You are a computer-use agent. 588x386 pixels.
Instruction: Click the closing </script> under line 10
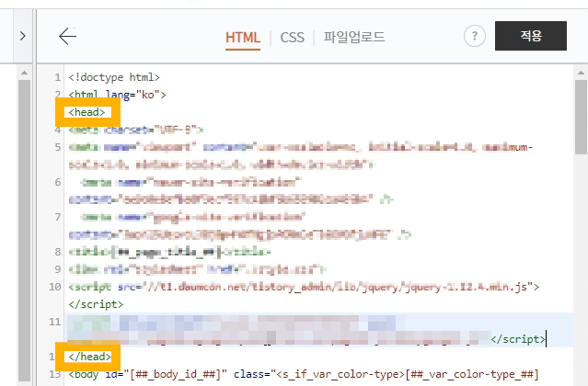(96, 304)
